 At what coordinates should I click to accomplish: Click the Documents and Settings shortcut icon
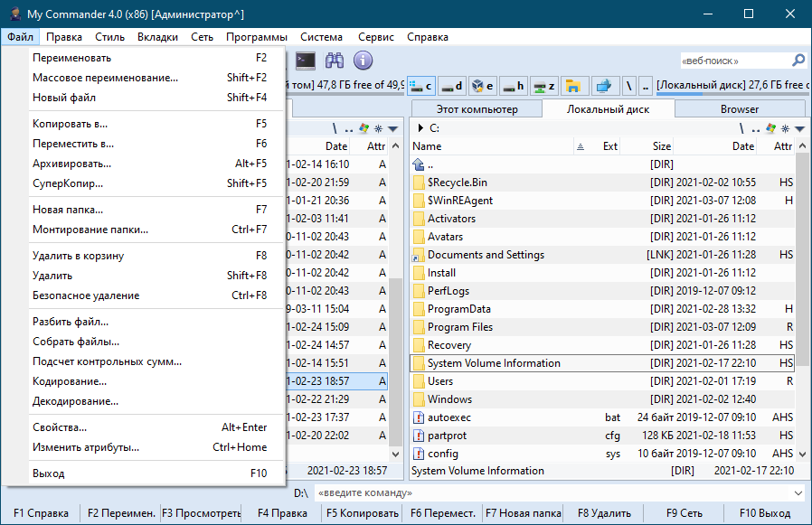click(419, 255)
